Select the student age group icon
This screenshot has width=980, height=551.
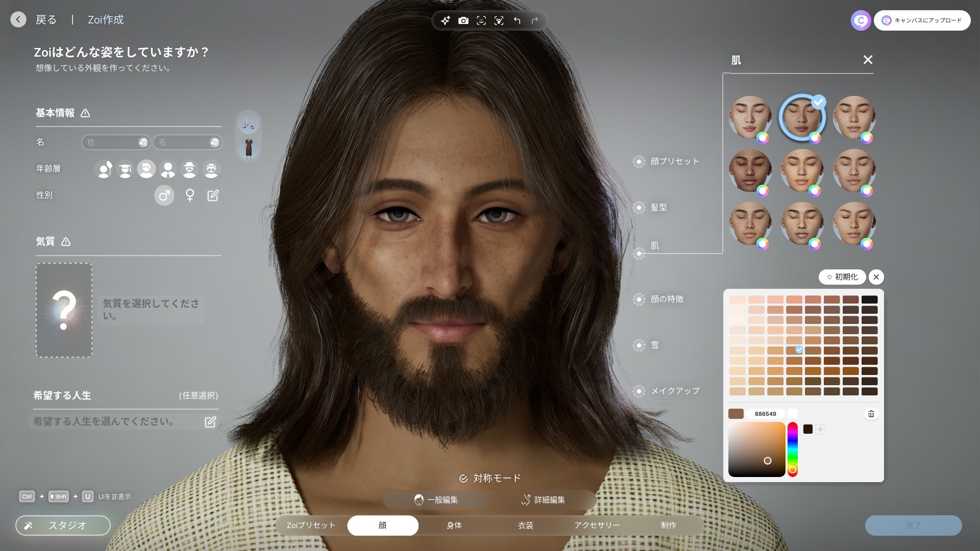click(125, 169)
